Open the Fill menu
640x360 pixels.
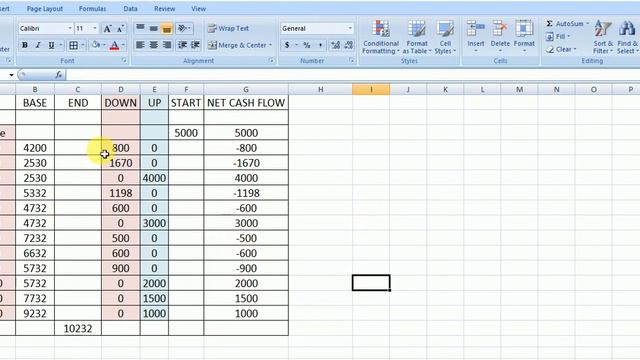point(558,36)
